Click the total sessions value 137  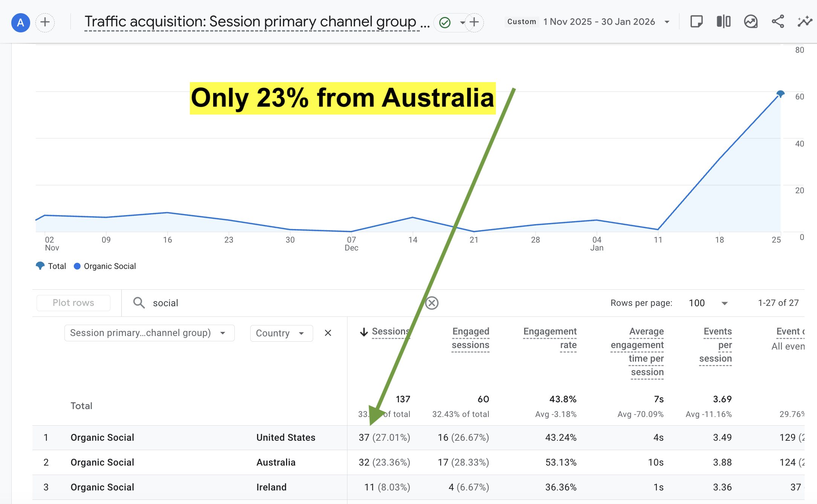click(x=403, y=399)
